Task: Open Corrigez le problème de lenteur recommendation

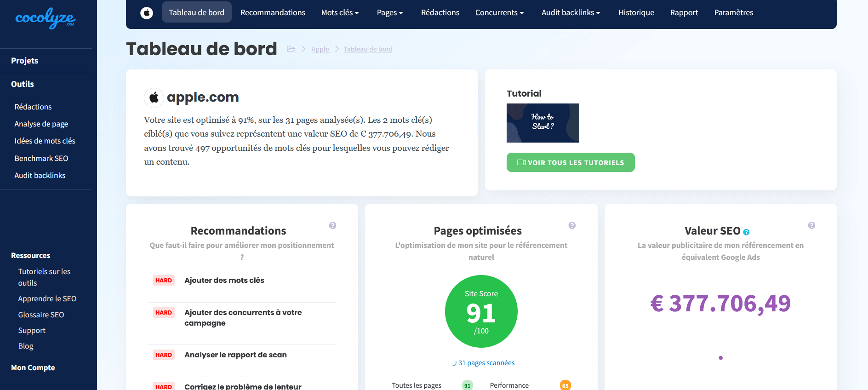Action: 243,386
